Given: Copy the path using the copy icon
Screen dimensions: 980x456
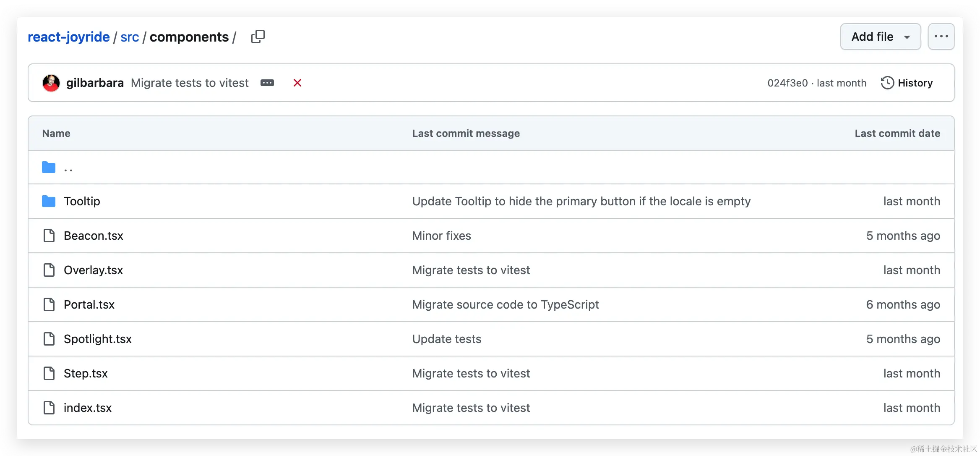Looking at the screenshot, I should coord(258,37).
